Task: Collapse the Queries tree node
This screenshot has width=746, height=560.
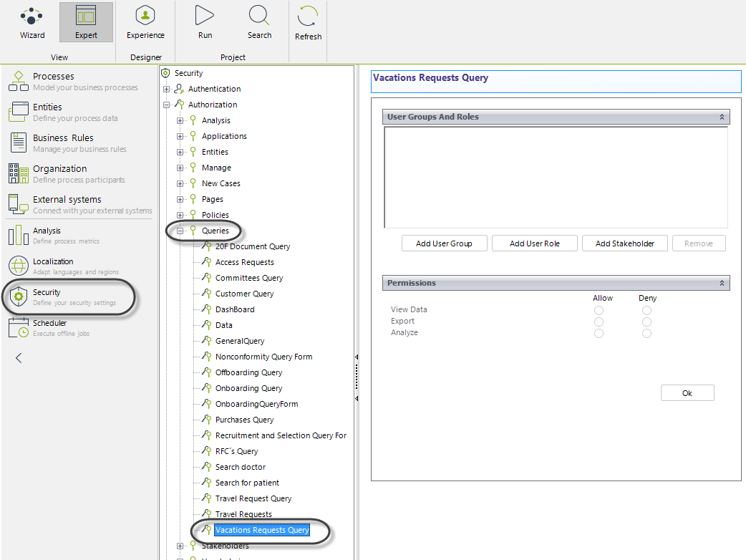Action: coord(180,231)
